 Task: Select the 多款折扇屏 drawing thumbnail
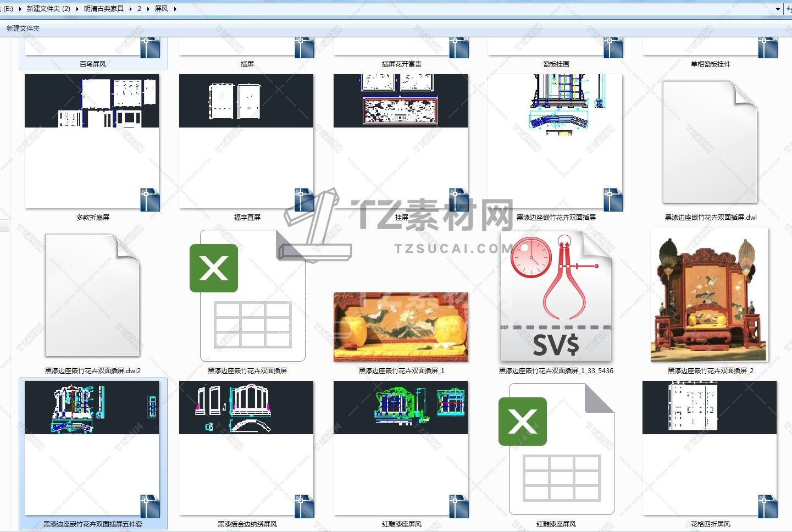tap(92, 142)
